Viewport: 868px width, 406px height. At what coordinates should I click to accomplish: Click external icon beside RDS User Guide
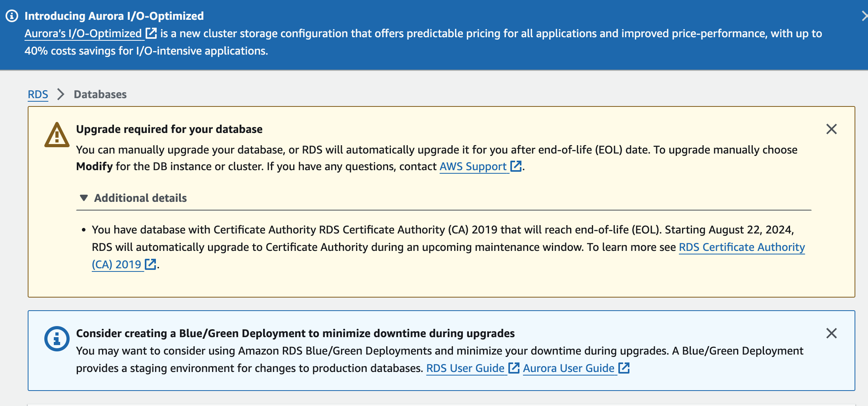[514, 368]
